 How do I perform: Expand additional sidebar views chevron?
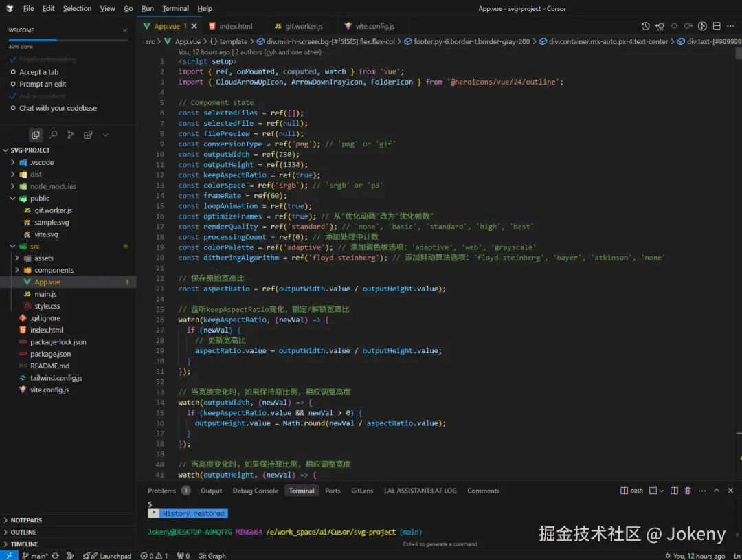(106, 135)
